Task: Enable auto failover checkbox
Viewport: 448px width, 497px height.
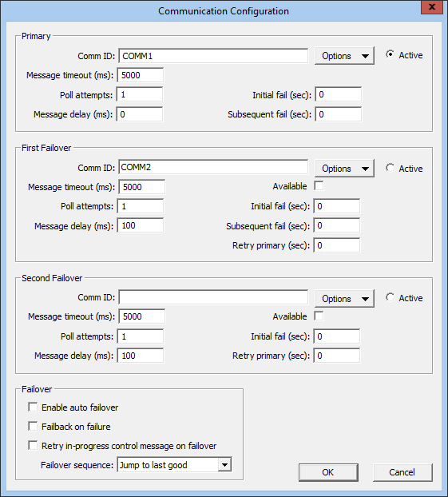Action: 33,407
